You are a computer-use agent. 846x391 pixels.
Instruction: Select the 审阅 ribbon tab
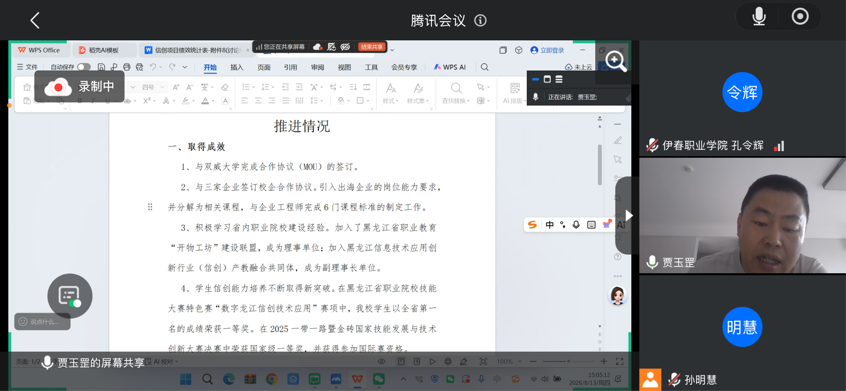(318, 67)
